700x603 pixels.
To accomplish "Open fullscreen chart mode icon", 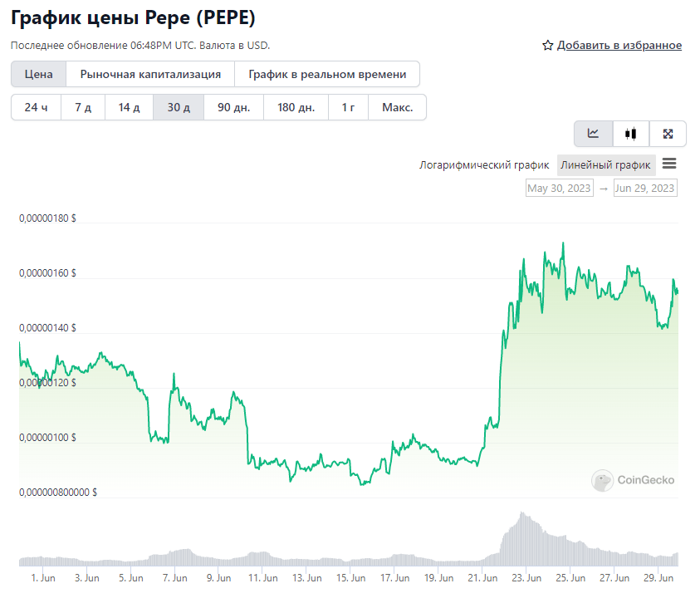I will [x=668, y=134].
